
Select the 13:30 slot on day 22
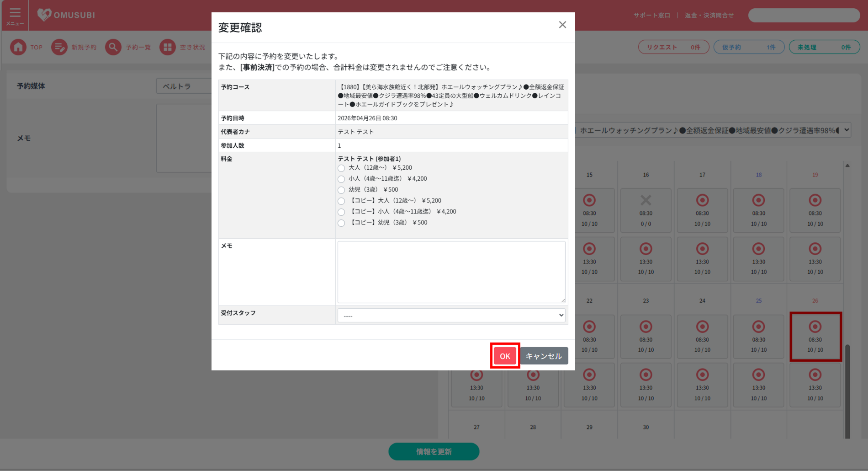point(589,385)
